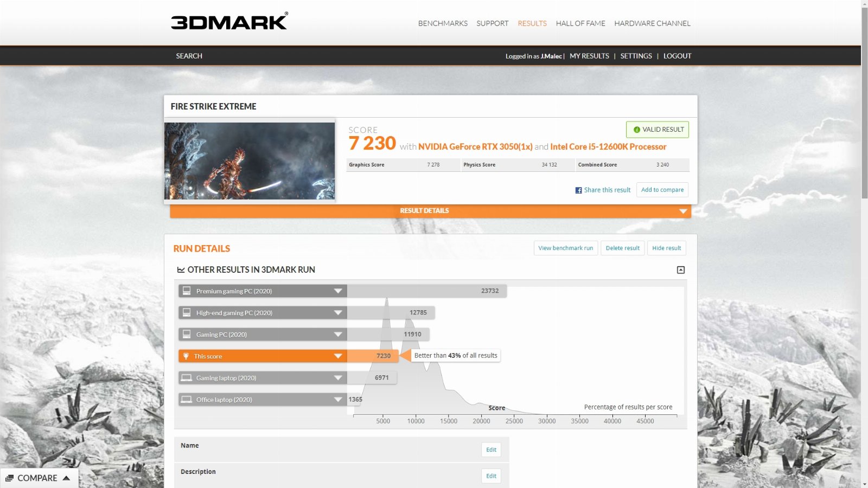Click the Facebook icon beside Share this result
Screen dimensions: 868x488
(578, 190)
